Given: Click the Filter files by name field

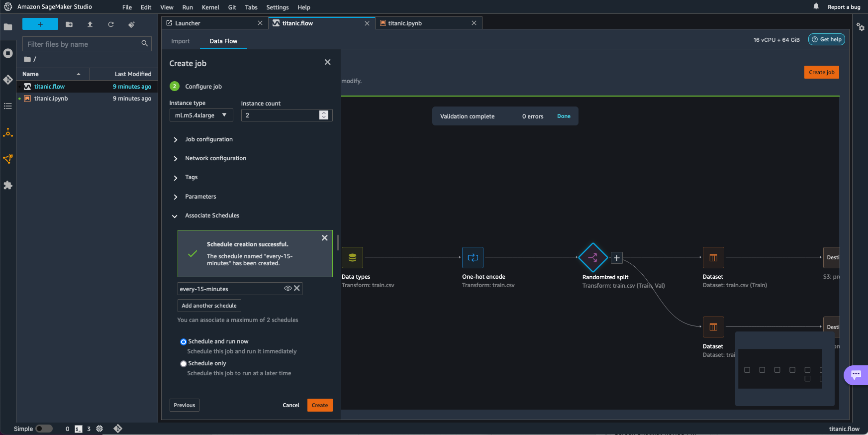Looking at the screenshot, I should point(82,44).
